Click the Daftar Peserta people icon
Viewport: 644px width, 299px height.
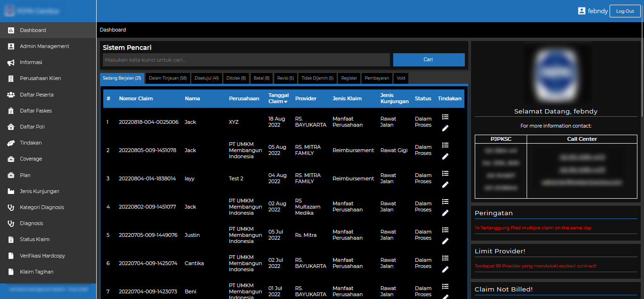(x=11, y=95)
